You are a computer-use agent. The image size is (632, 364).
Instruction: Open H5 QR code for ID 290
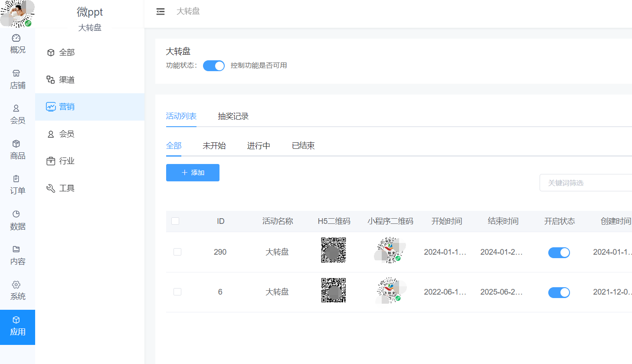click(x=333, y=250)
